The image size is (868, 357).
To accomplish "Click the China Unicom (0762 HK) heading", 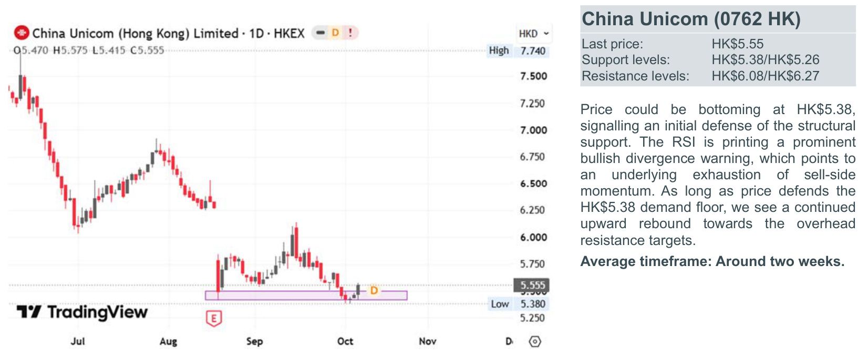I will (x=691, y=19).
